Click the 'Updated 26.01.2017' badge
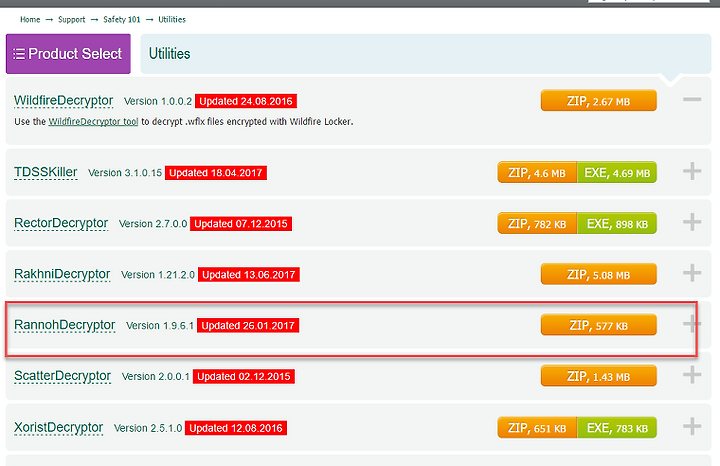This screenshot has height=466, width=720. tap(248, 326)
